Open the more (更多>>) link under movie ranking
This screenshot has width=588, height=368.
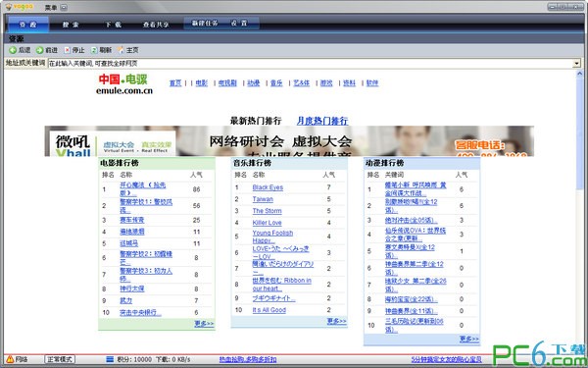204,323
